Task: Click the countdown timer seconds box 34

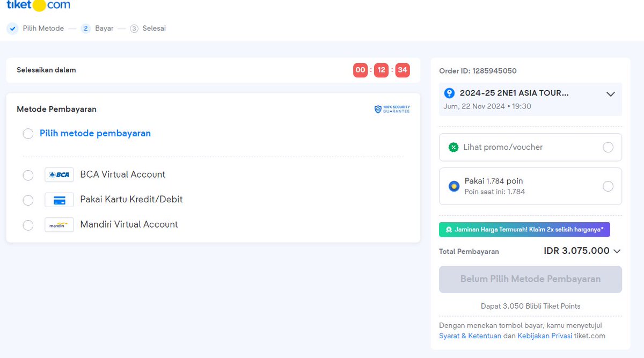Action: pyautogui.click(x=402, y=70)
